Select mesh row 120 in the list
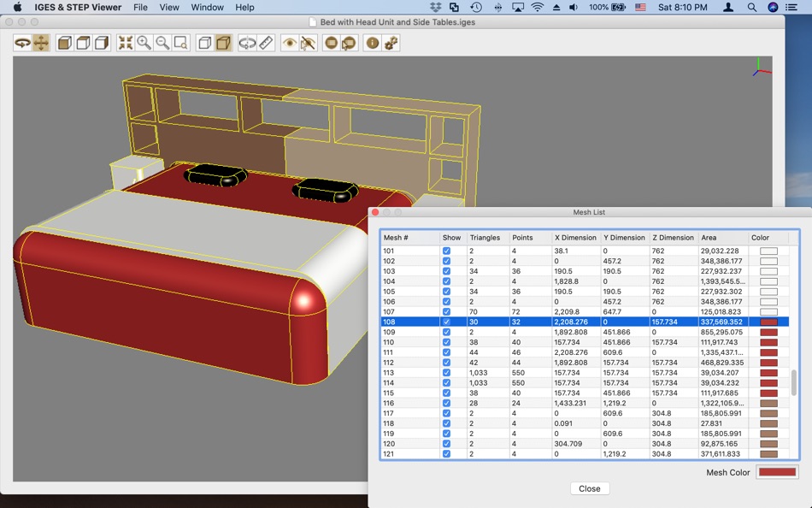 [584, 444]
